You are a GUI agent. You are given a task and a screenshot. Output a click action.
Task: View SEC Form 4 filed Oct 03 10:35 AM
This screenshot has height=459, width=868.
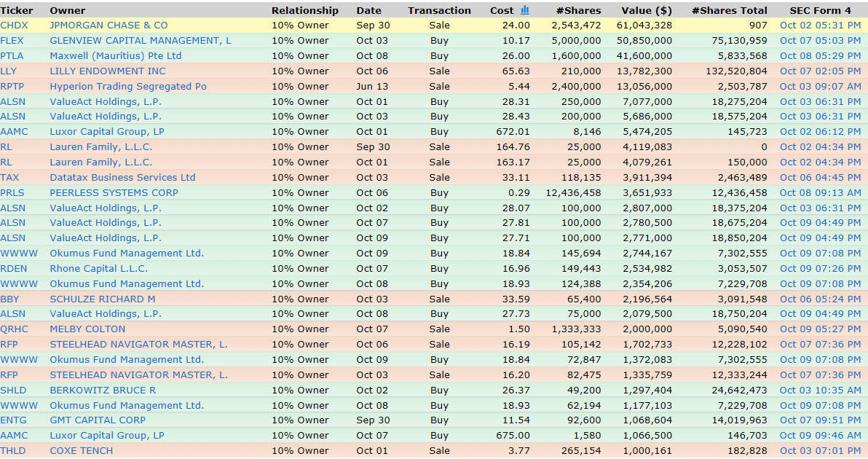(820, 391)
